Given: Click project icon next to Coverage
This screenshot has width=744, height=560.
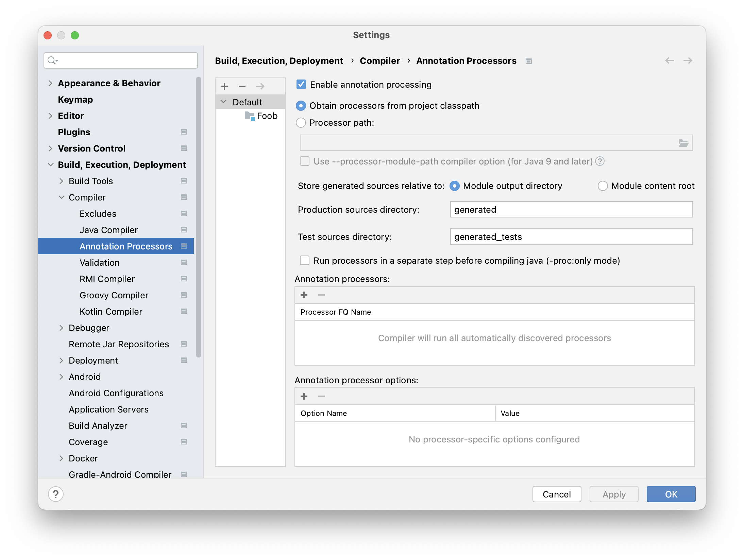Looking at the screenshot, I should coord(184,442).
